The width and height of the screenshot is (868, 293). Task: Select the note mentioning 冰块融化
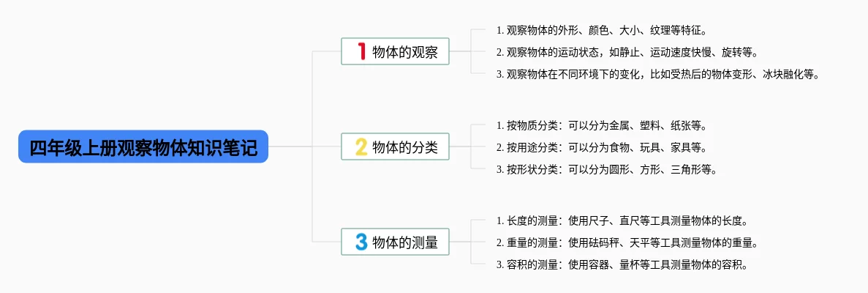pyautogui.click(x=657, y=74)
